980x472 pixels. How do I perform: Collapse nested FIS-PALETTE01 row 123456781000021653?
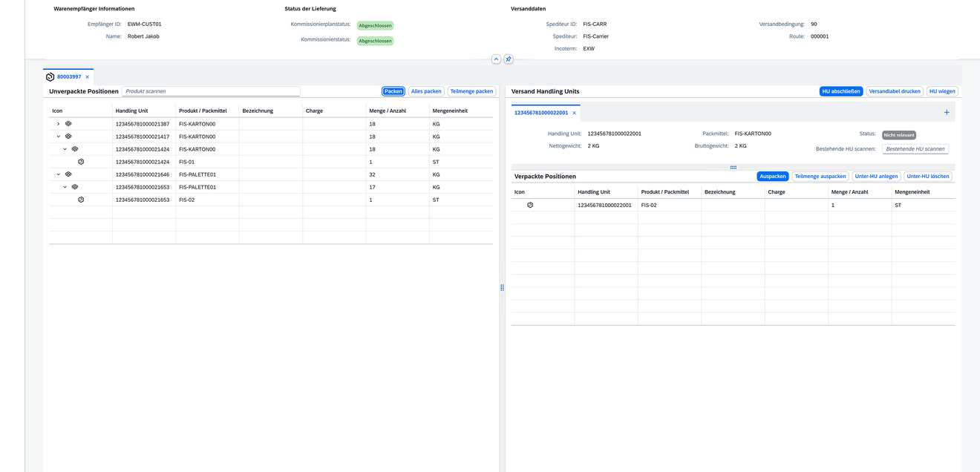point(65,187)
